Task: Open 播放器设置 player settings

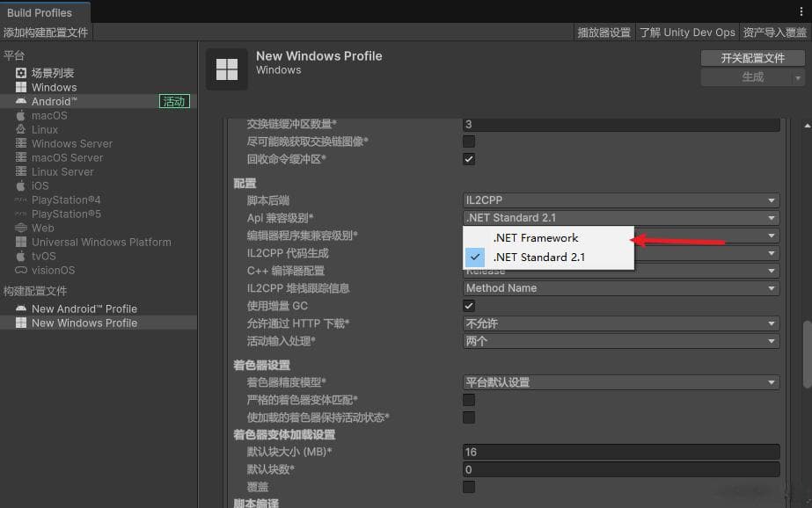Action: coord(604,33)
